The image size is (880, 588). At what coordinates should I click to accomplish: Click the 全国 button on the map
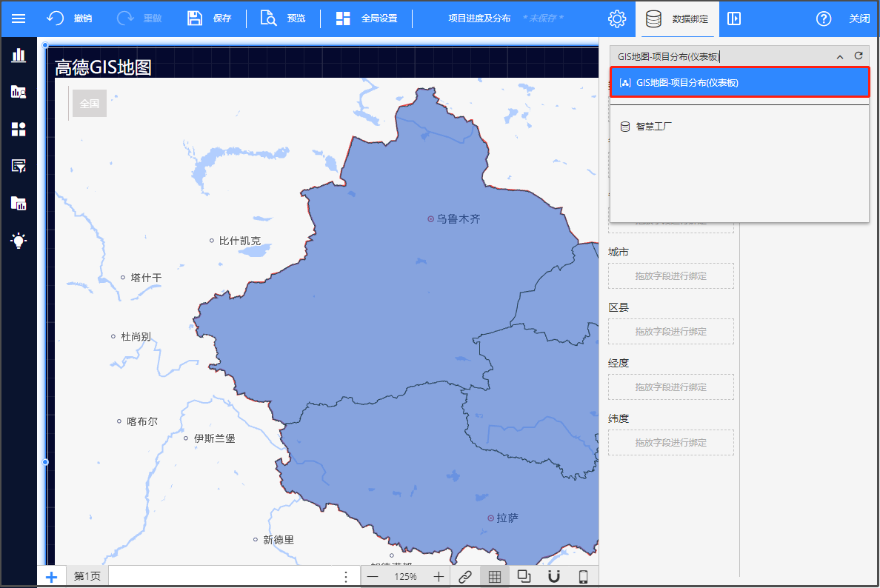(x=90, y=104)
